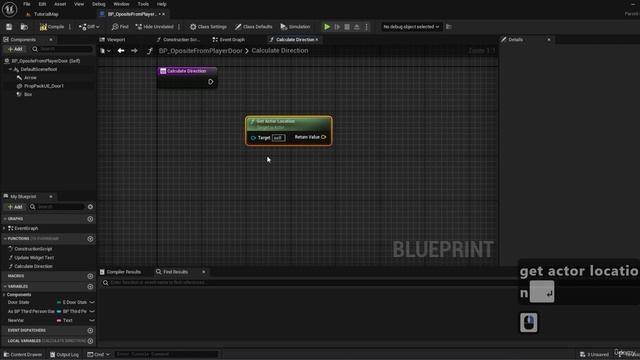Viewport: 640px width, 360px height.
Task: Open the Asset menu
Action: click(x=60, y=4)
